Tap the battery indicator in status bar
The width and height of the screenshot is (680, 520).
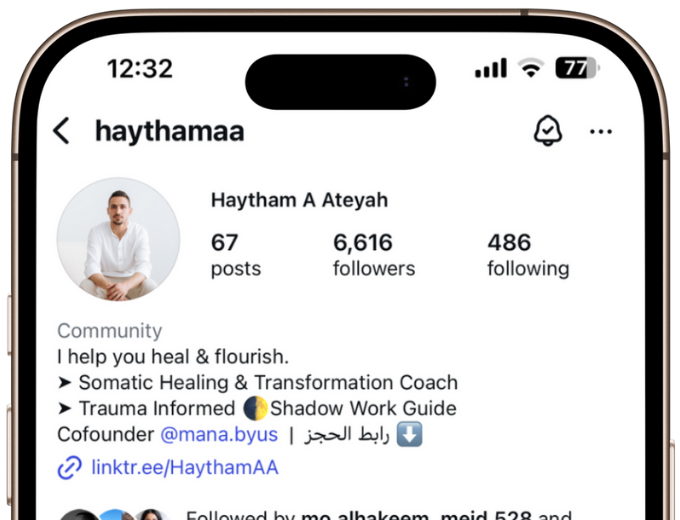click(x=578, y=68)
